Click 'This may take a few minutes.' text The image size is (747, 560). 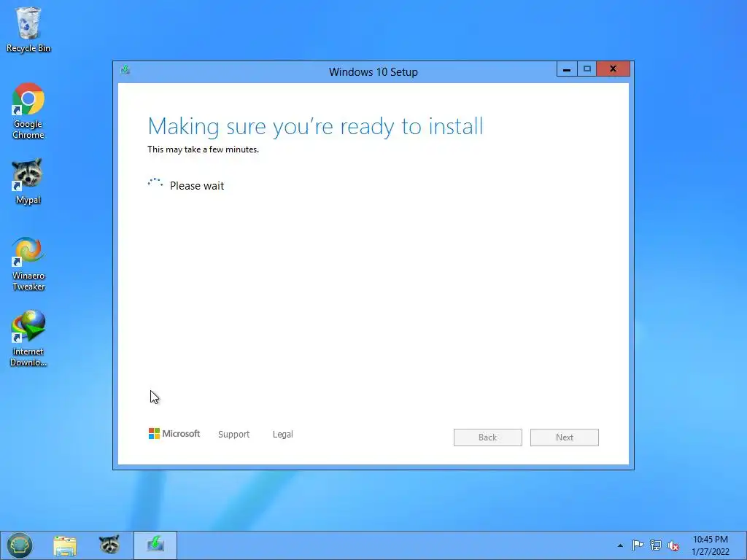click(203, 149)
